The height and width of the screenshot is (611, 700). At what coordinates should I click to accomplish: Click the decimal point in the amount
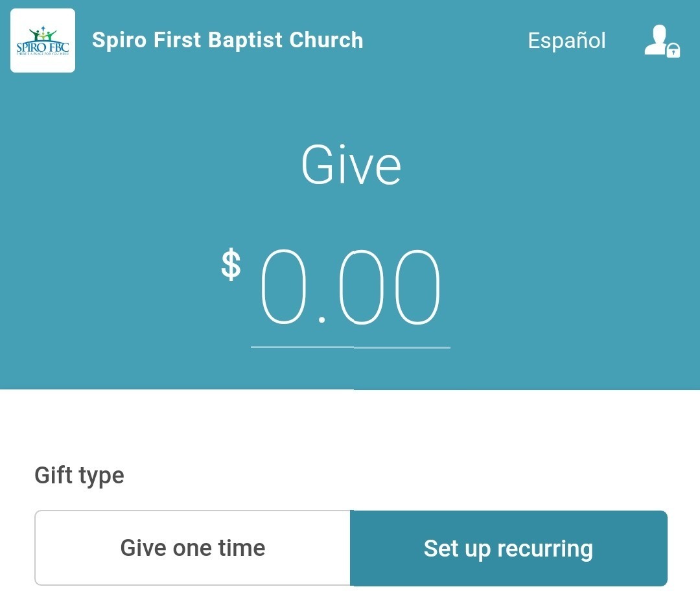click(x=322, y=319)
